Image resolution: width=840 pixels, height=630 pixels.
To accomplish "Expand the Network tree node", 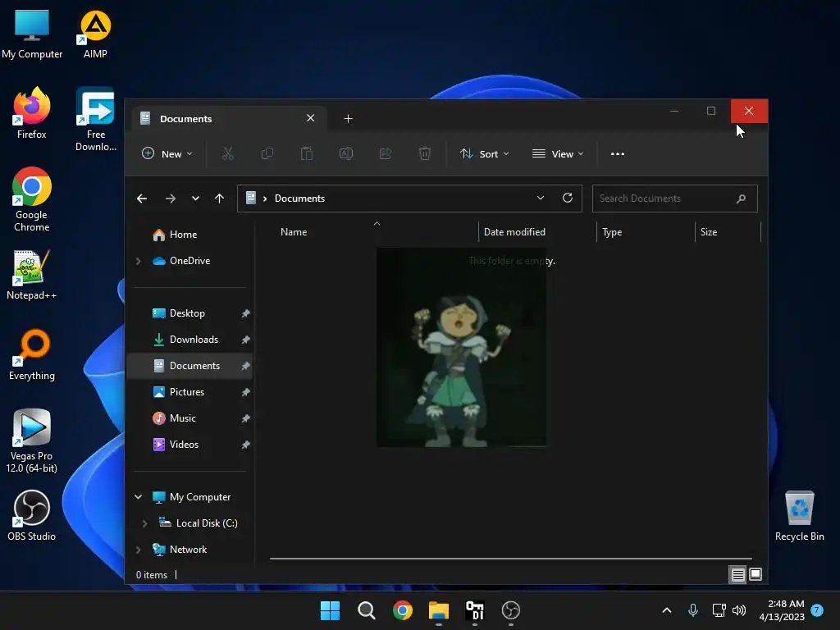I will click(138, 550).
